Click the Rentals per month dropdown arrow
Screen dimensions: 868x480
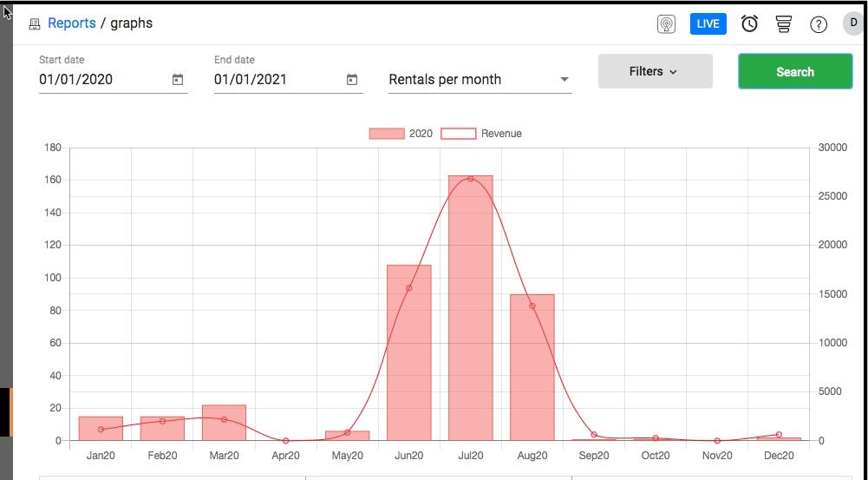point(565,80)
